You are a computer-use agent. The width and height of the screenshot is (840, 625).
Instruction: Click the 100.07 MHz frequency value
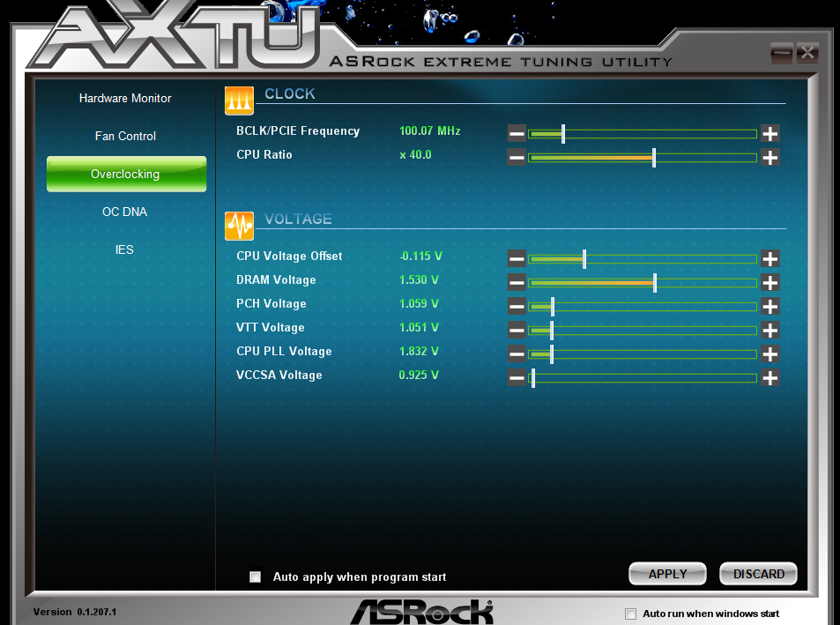[429, 130]
